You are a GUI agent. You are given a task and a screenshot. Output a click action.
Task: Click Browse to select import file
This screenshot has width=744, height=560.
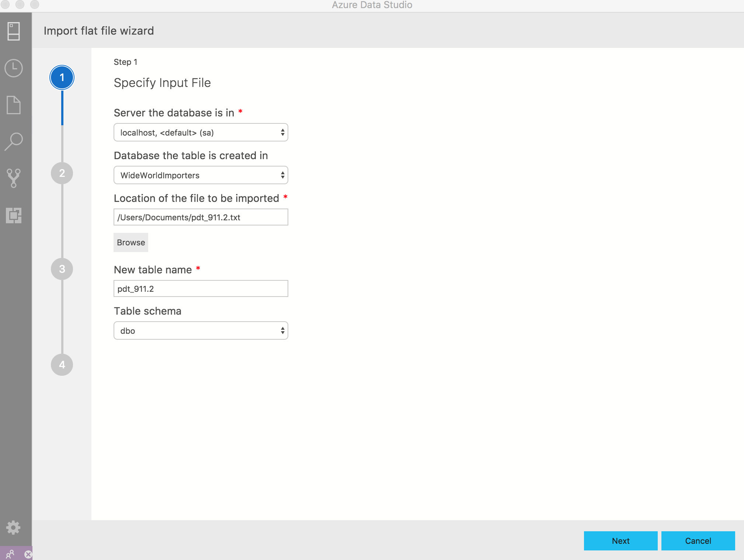pos(130,242)
